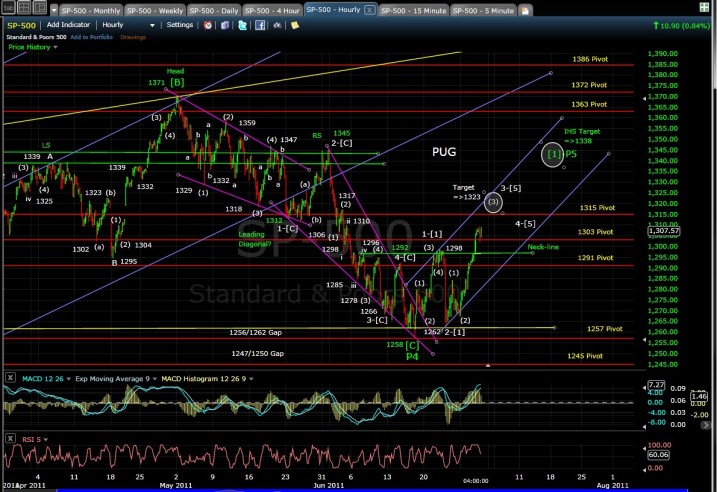The width and height of the screenshot is (717, 492).
Task: Share the chart on Twitter
Action: [243, 25]
